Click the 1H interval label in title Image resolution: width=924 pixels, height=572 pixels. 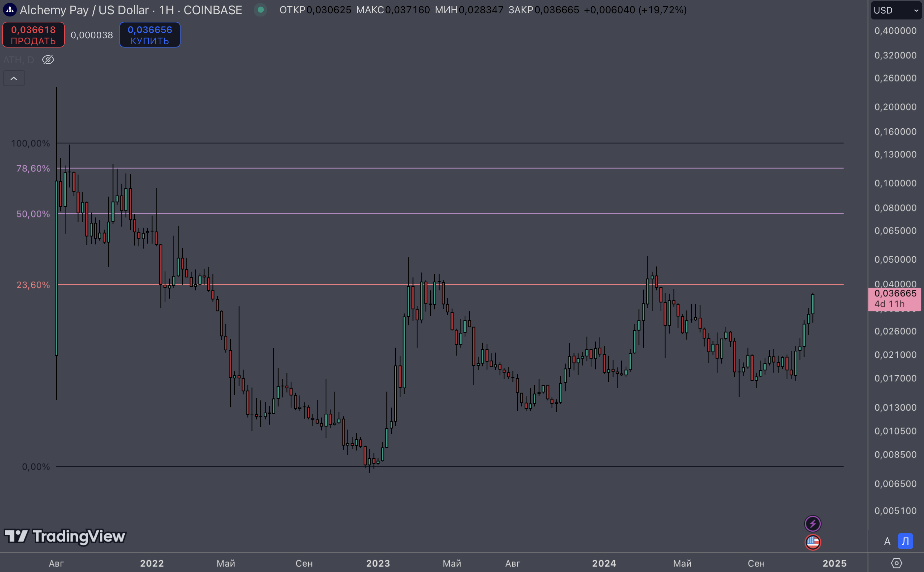coord(166,10)
